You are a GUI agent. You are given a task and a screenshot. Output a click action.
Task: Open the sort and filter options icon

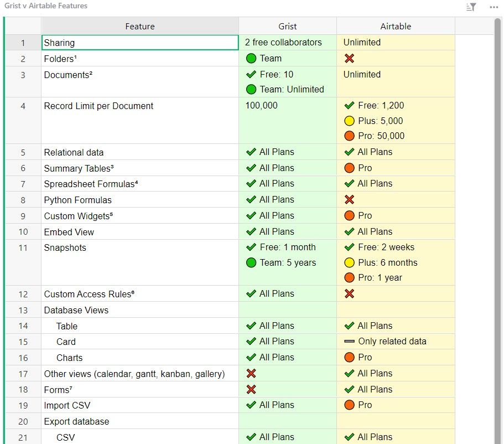click(x=471, y=7)
